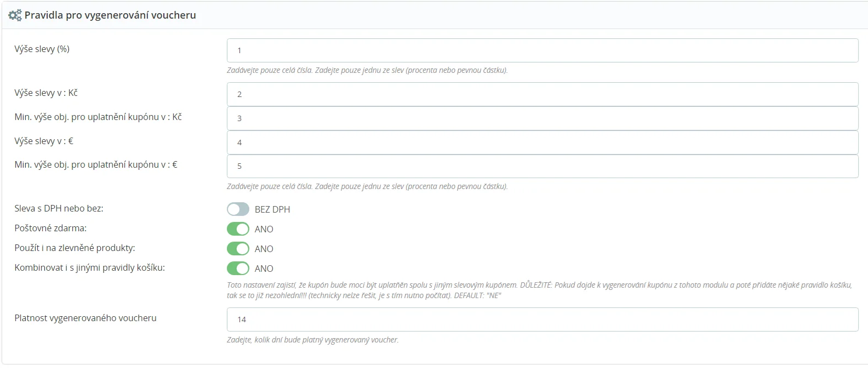
Task: Click the 'Poštovné zdarma:' label text
Action: [50, 228]
